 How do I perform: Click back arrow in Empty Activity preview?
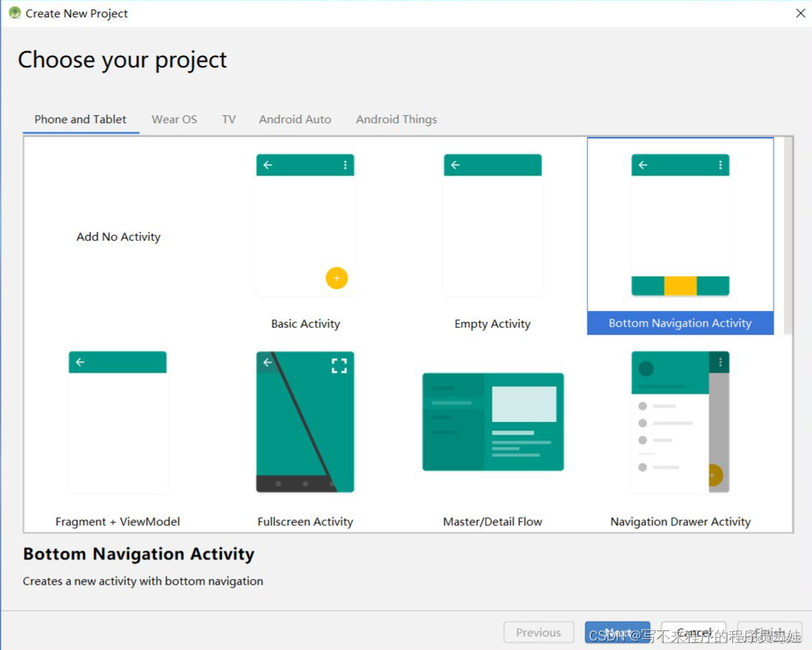455,164
